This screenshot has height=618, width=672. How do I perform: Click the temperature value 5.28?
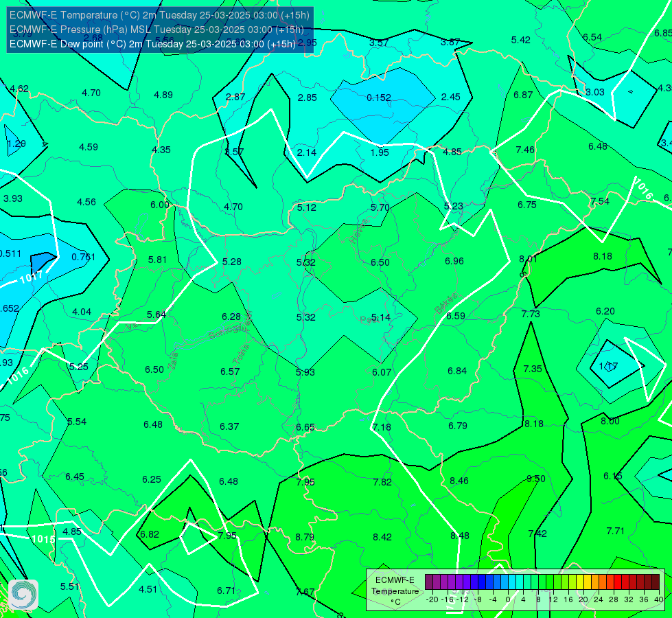[x=232, y=262]
